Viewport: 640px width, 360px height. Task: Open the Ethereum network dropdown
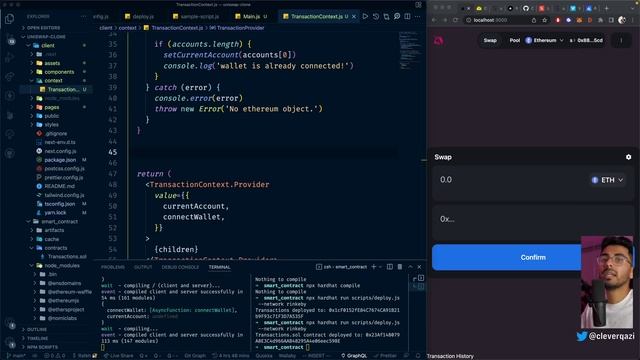point(544,40)
